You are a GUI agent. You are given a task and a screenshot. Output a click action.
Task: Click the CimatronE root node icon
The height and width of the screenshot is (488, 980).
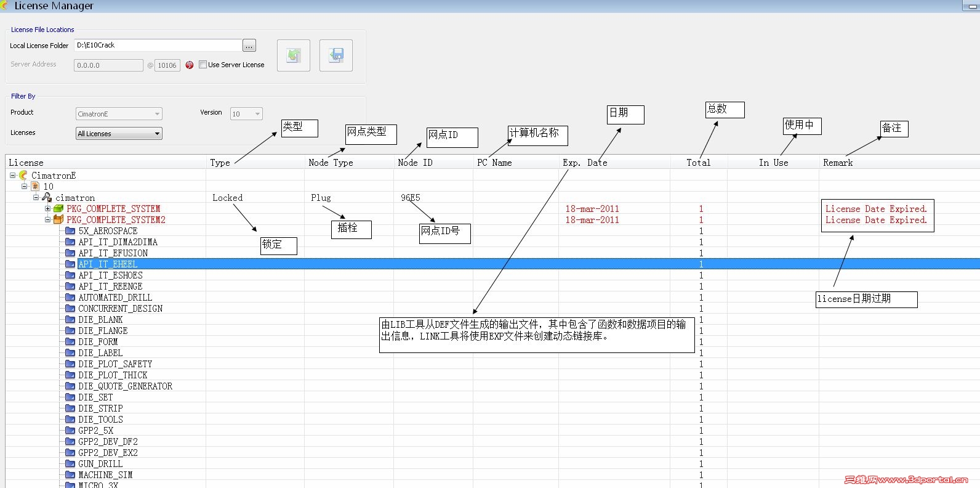click(23, 176)
